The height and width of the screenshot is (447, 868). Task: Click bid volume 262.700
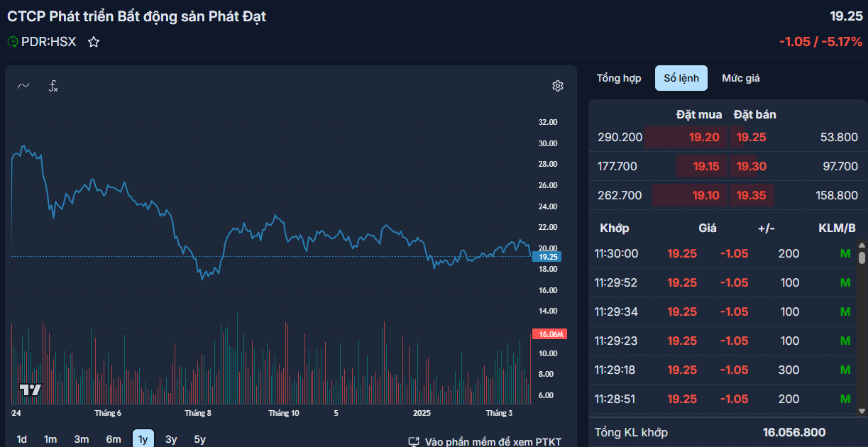coord(620,195)
